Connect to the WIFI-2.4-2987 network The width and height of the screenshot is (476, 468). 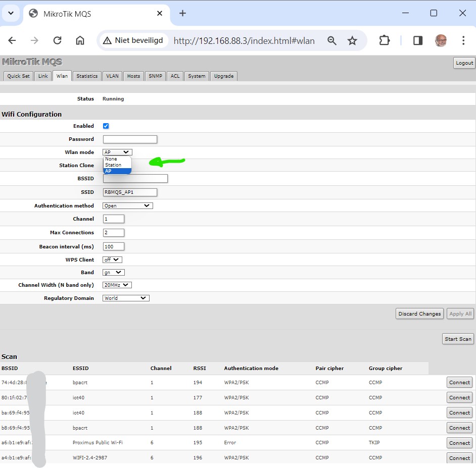[459, 458]
